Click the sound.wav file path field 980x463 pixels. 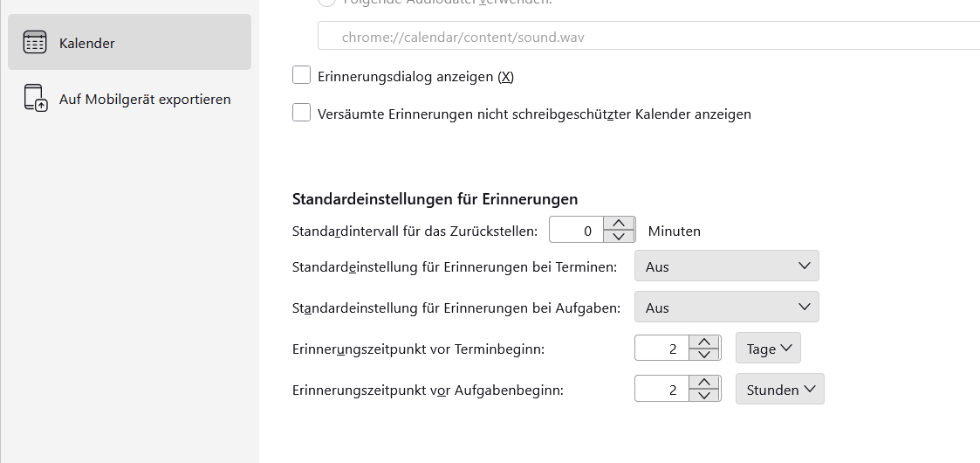point(646,38)
